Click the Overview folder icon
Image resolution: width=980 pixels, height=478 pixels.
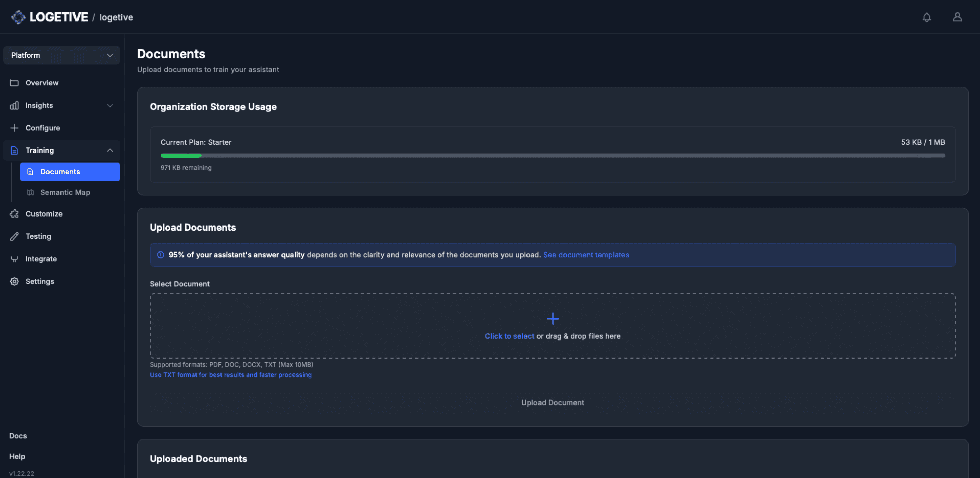15,83
